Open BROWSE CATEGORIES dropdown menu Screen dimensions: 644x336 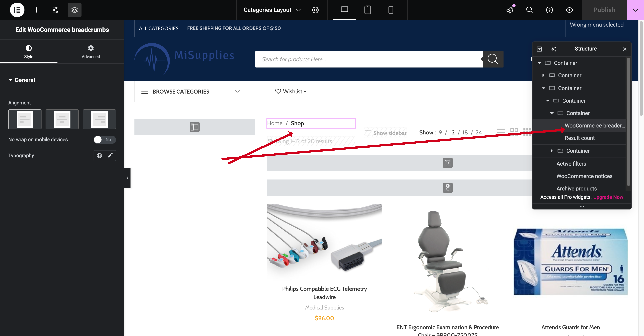(x=190, y=91)
